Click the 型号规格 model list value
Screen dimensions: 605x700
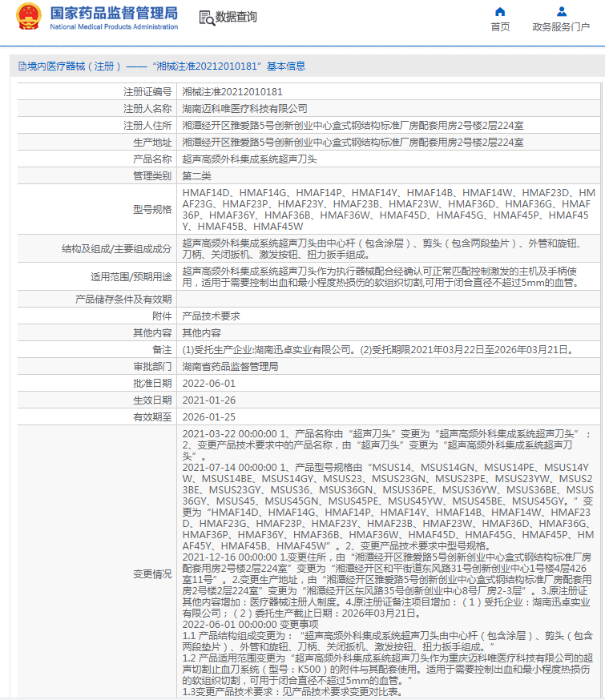pyautogui.click(x=389, y=210)
